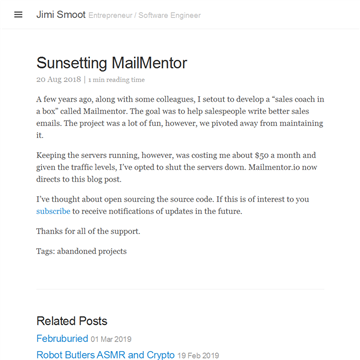Click the 01 Mar 2019 date

pos(111,339)
